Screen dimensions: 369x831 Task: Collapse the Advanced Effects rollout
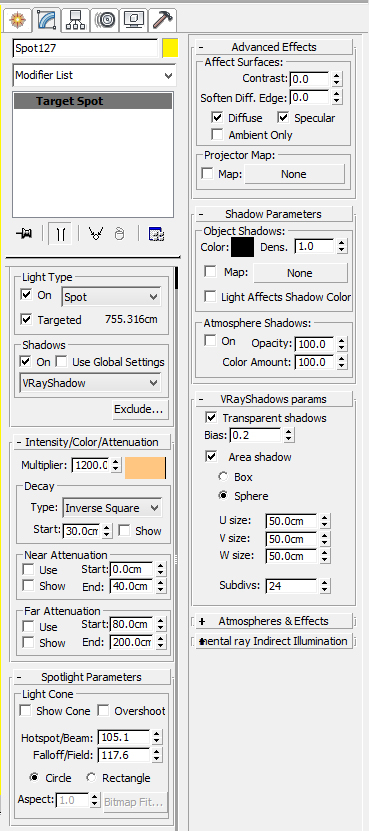click(274, 47)
